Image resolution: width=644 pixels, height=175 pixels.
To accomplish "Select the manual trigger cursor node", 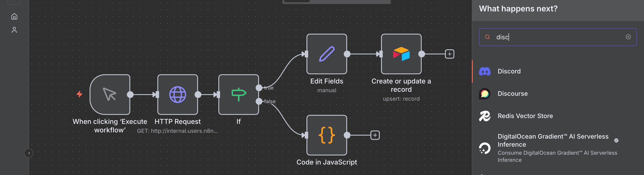I will coord(110,94).
